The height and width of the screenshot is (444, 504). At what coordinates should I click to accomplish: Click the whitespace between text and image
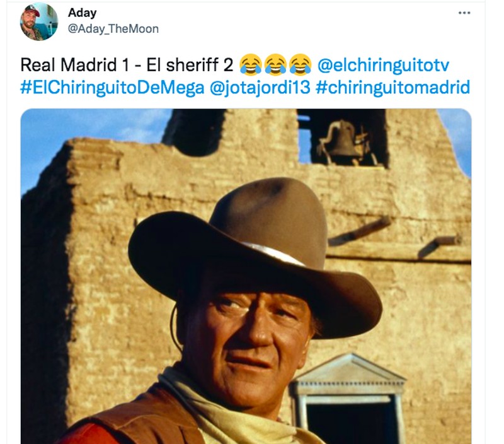tap(252, 102)
